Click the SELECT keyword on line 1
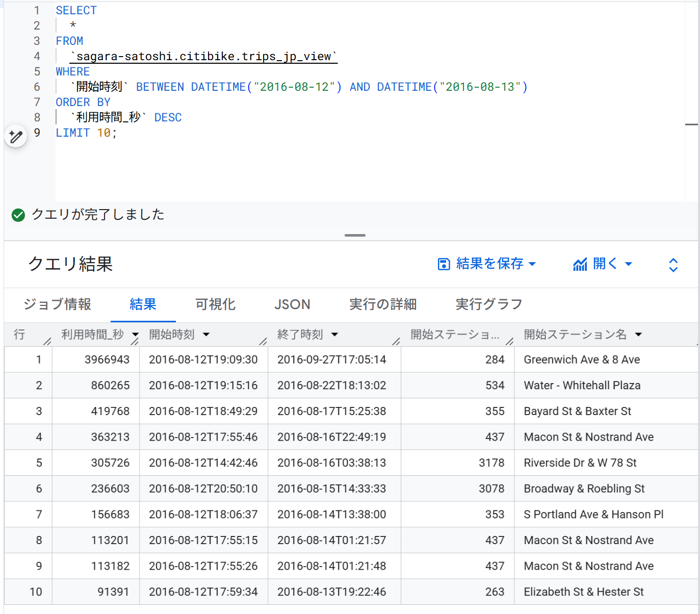Screen dimensions: 700x614 coord(76,10)
